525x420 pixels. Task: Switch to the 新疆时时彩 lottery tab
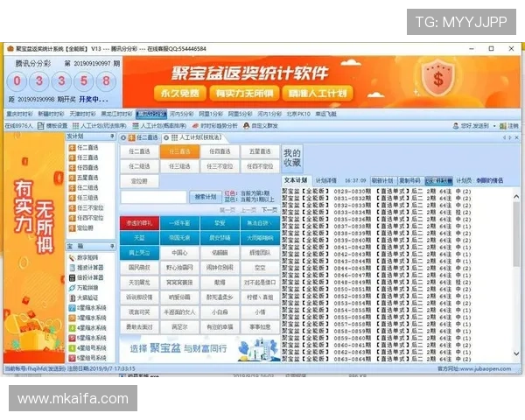coord(51,114)
